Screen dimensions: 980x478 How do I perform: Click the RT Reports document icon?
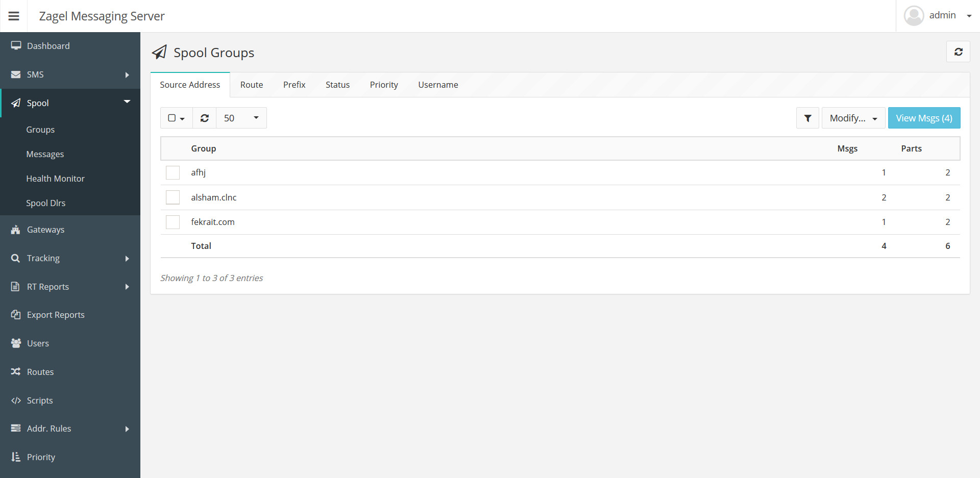point(15,287)
